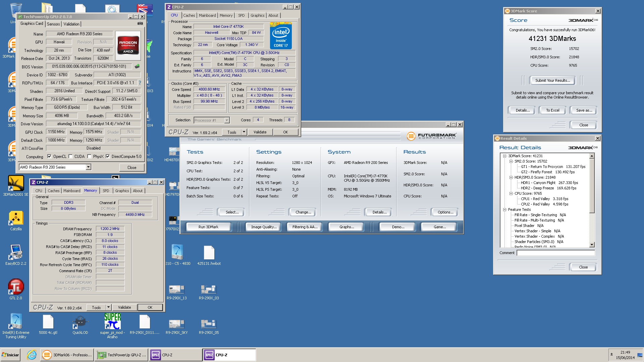644x362 pixels.
Task: Open Internet Explorer from taskbar
Action: pos(32,355)
